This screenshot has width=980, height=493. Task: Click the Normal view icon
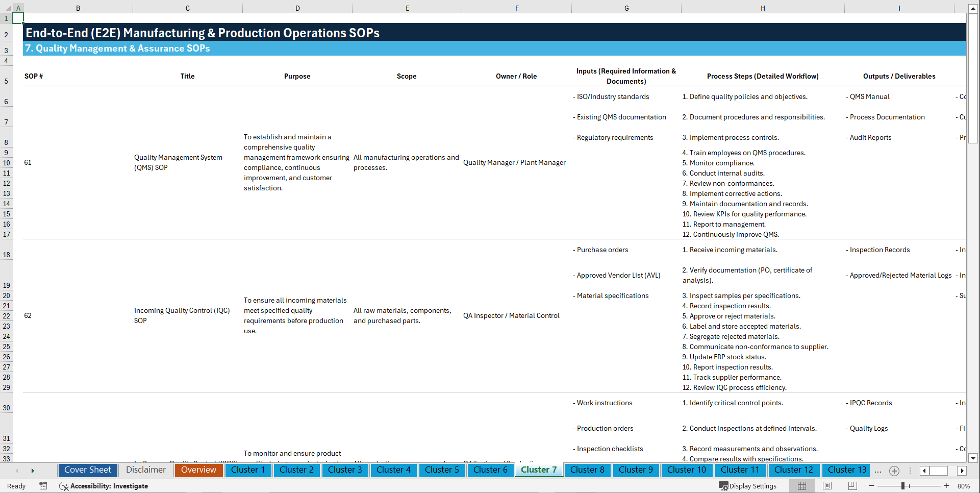[x=801, y=486]
